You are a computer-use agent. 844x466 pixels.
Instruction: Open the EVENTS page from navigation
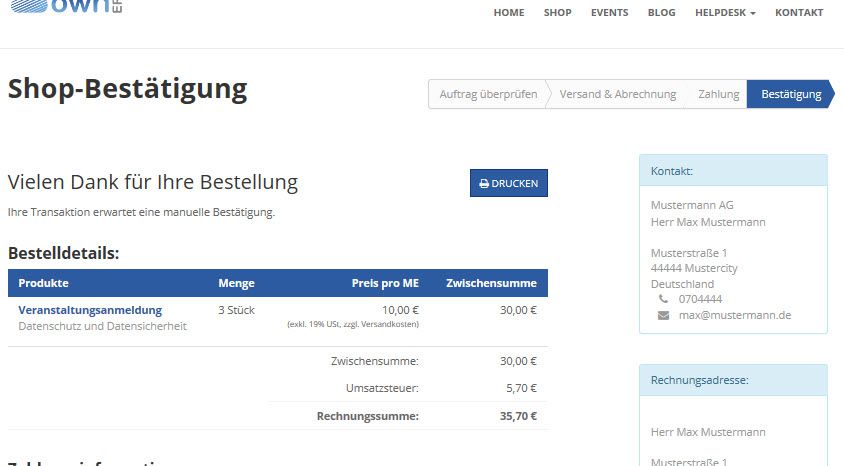click(x=609, y=13)
